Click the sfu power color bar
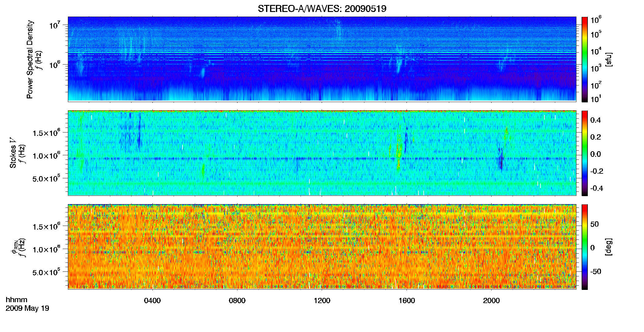The height and width of the screenshot is (332, 644). click(x=585, y=59)
